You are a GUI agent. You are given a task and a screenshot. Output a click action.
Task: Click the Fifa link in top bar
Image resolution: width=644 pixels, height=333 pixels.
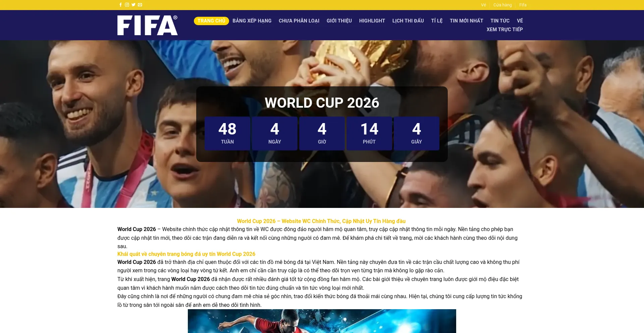pos(523,5)
